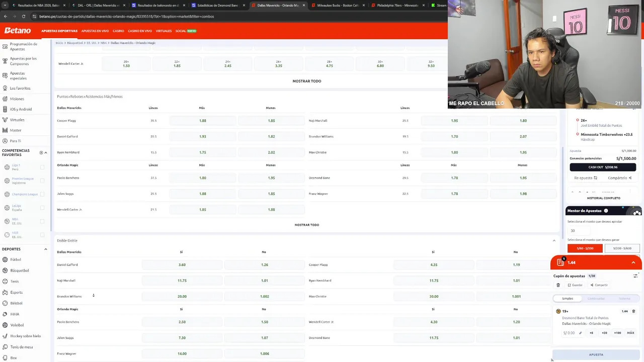Select Voleibol sport icon
This screenshot has height=362, width=644.
(5, 325)
